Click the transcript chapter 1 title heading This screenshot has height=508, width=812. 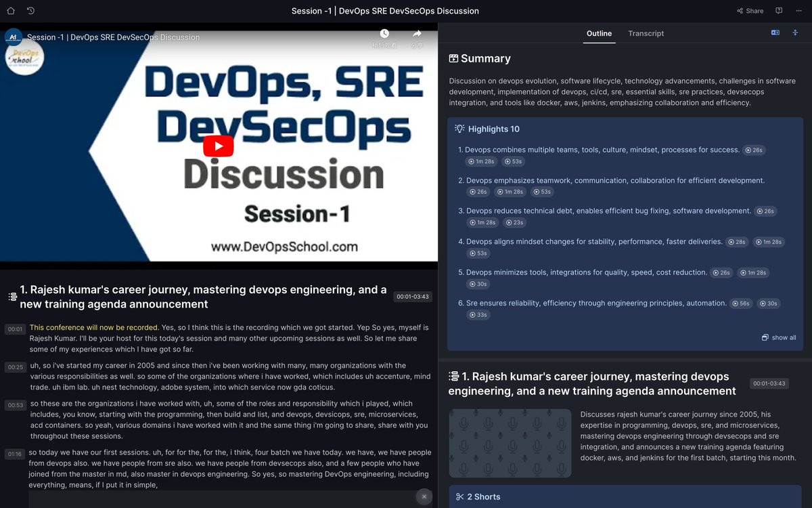tap(204, 297)
